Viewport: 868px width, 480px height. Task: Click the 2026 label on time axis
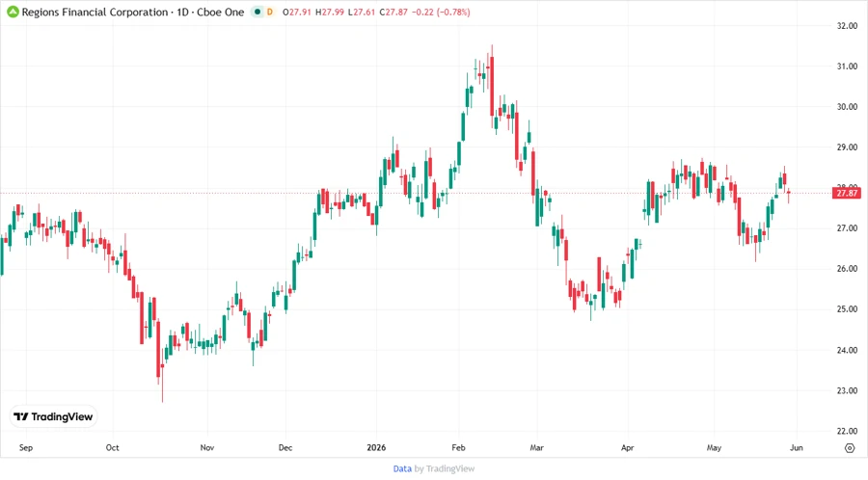point(376,447)
